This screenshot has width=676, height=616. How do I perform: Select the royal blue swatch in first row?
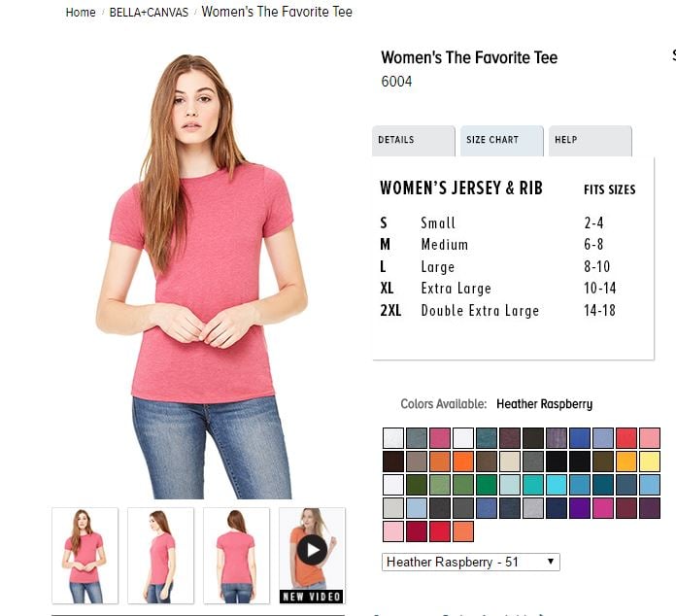pyautogui.click(x=580, y=438)
